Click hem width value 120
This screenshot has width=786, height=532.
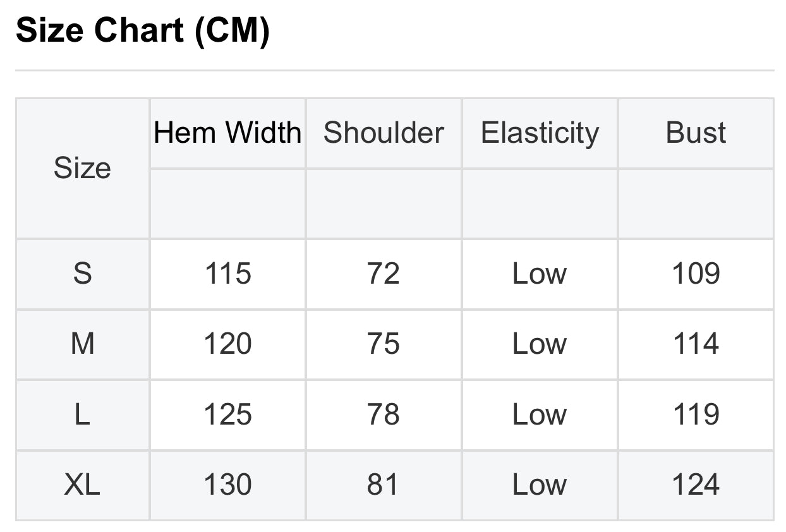(227, 344)
